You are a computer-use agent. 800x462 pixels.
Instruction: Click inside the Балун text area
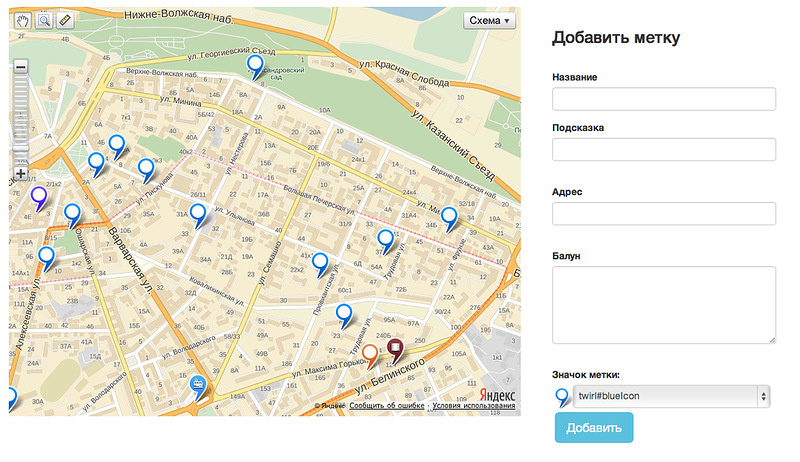click(664, 305)
